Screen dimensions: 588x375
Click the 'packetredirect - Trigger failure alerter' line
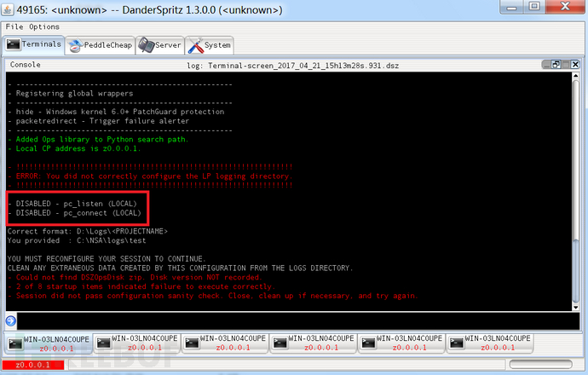pos(99,121)
